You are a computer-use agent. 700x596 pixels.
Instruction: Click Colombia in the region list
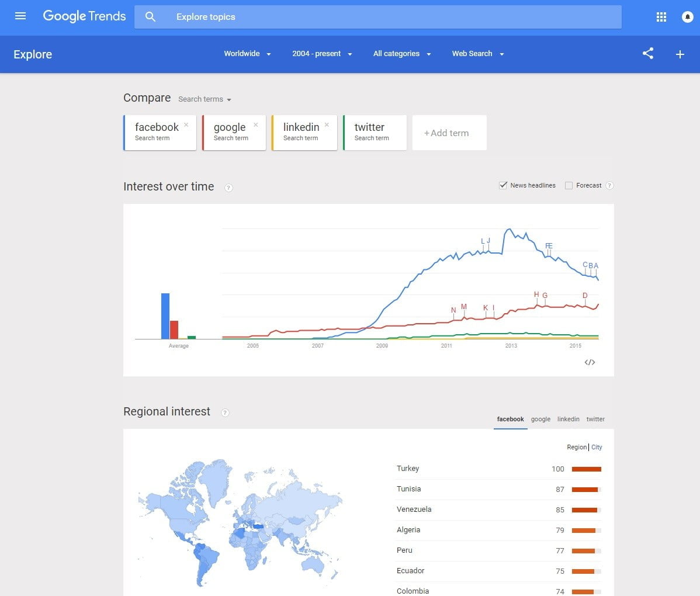click(413, 591)
